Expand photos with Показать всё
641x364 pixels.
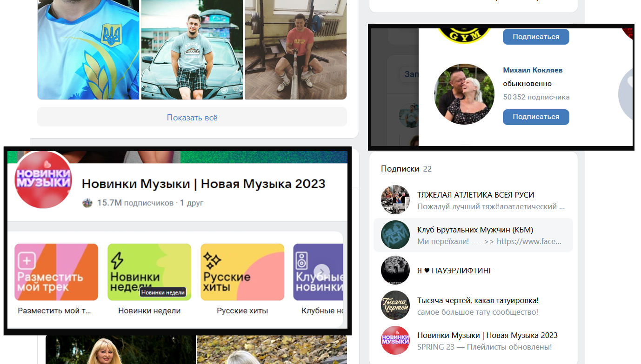(x=192, y=118)
